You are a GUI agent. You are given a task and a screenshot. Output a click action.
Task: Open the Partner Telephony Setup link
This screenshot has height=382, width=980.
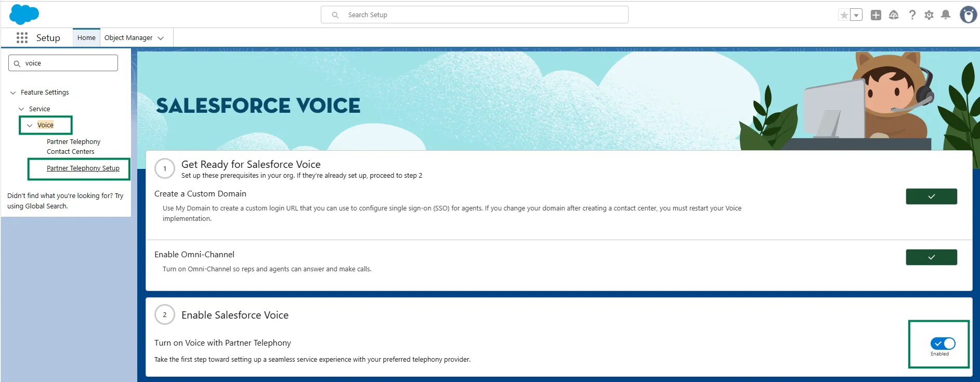point(83,168)
